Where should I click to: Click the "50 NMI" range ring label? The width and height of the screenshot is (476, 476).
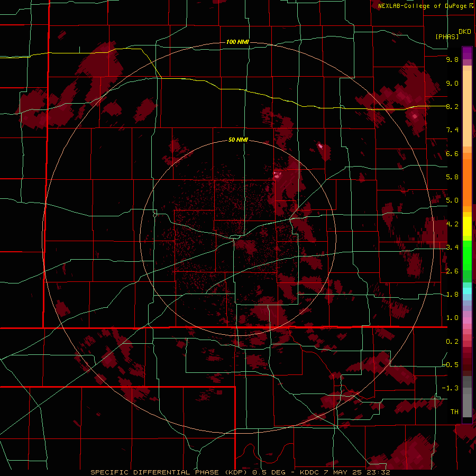point(238,140)
